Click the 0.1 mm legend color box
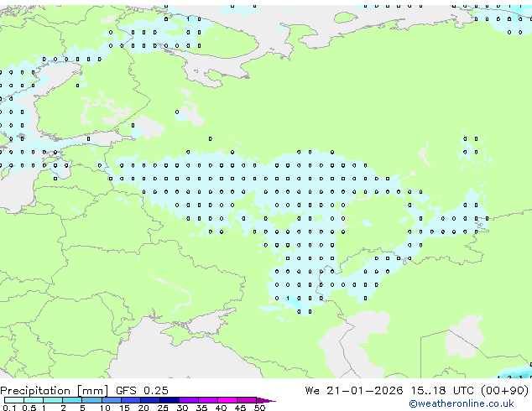This screenshot has width=532, height=411. coord(14,400)
